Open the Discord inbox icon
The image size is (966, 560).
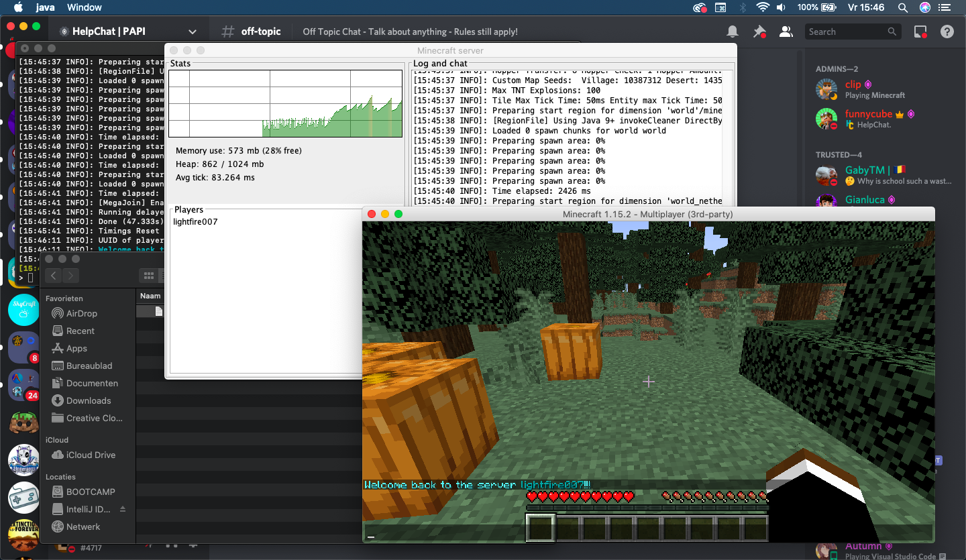click(920, 32)
